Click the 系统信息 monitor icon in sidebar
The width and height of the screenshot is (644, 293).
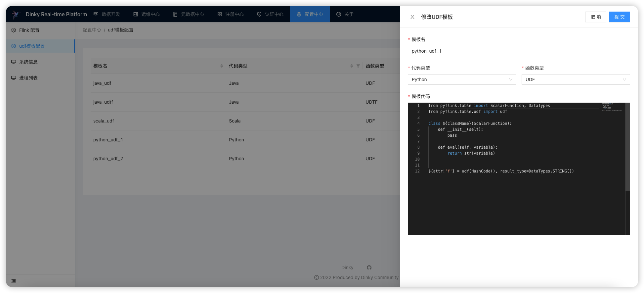(x=14, y=62)
